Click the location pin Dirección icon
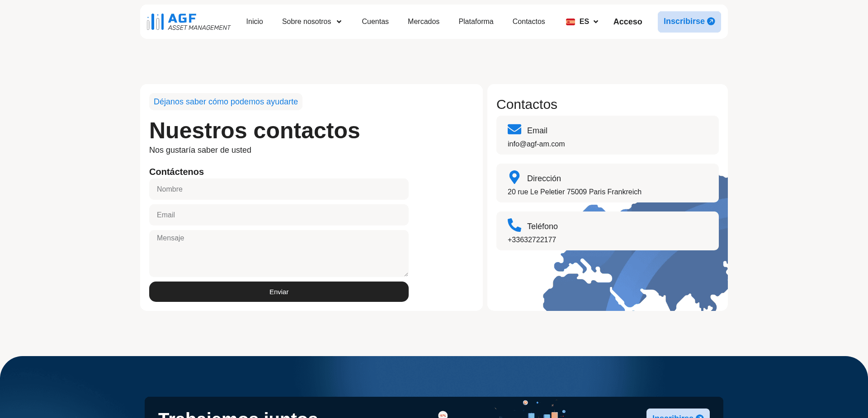868x418 pixels. click(514, 177)
